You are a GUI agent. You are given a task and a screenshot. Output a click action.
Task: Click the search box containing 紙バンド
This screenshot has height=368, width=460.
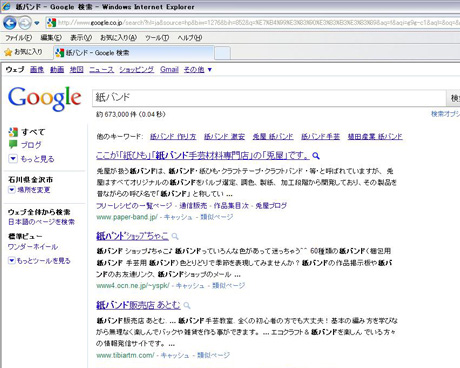click(269, 98)
